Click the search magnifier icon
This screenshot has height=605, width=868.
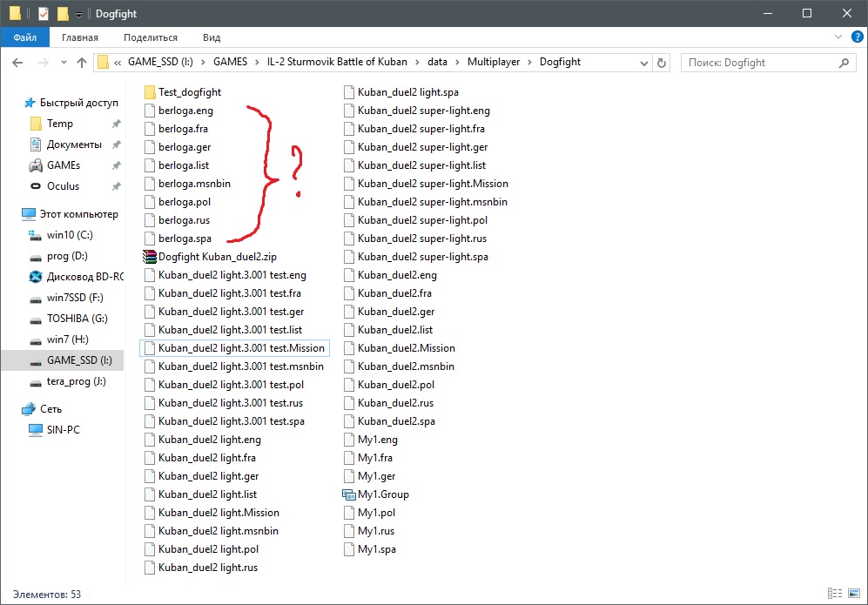(x=844, y=63)
